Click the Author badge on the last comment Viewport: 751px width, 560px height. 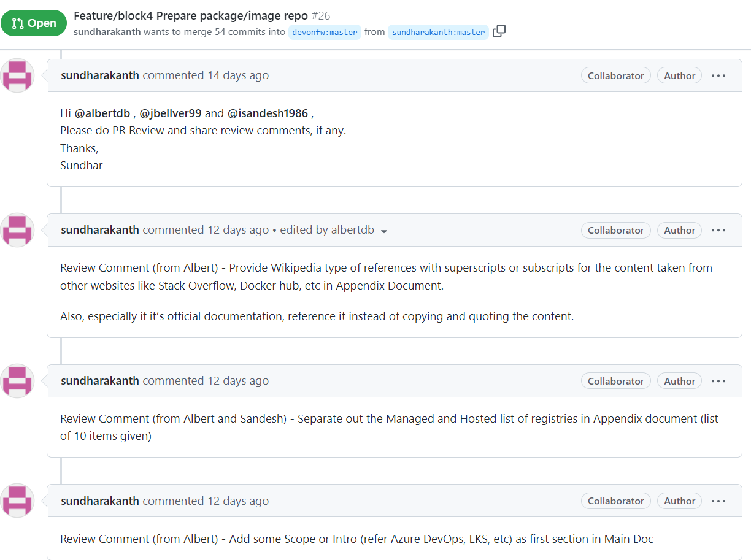tap(679, 501)
